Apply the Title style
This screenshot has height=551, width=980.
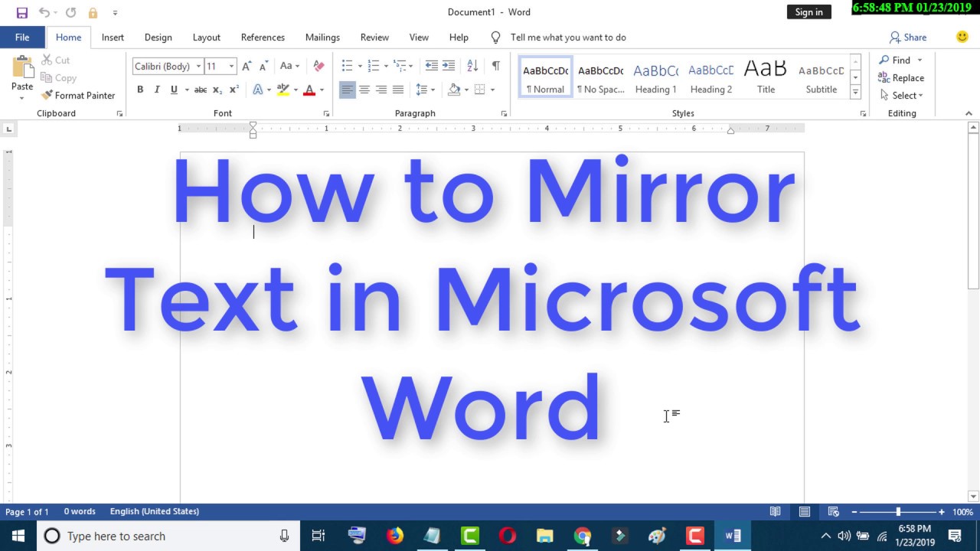[x=766, y=78]
